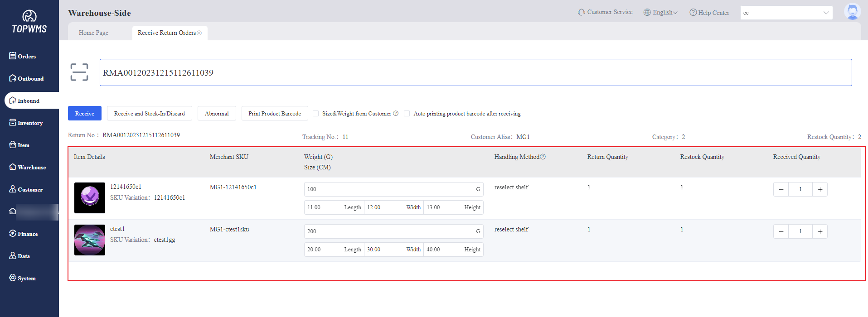
Task: Click the TOPWMS logo
Action: point(29,22)
